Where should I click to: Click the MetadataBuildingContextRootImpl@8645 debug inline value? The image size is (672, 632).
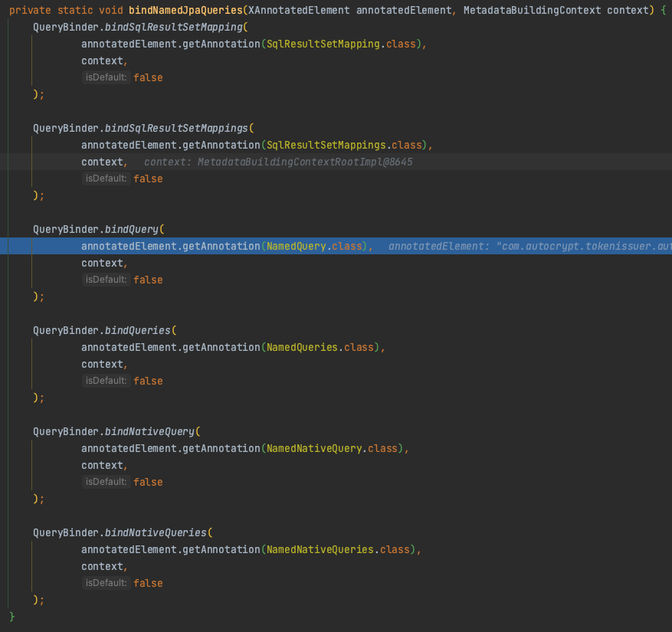coord(305,162)
